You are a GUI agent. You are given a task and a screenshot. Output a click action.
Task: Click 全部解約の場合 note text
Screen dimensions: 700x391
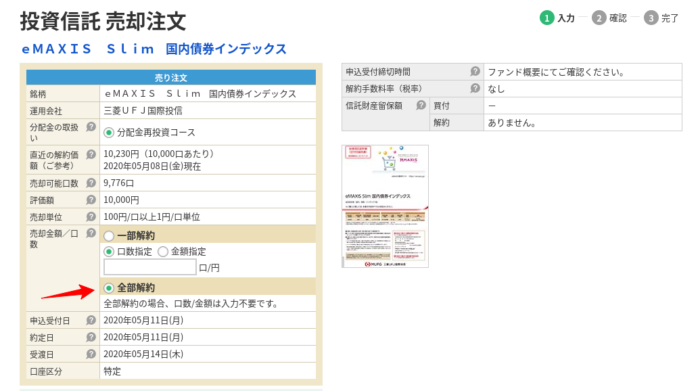click(x=191, y=304)
